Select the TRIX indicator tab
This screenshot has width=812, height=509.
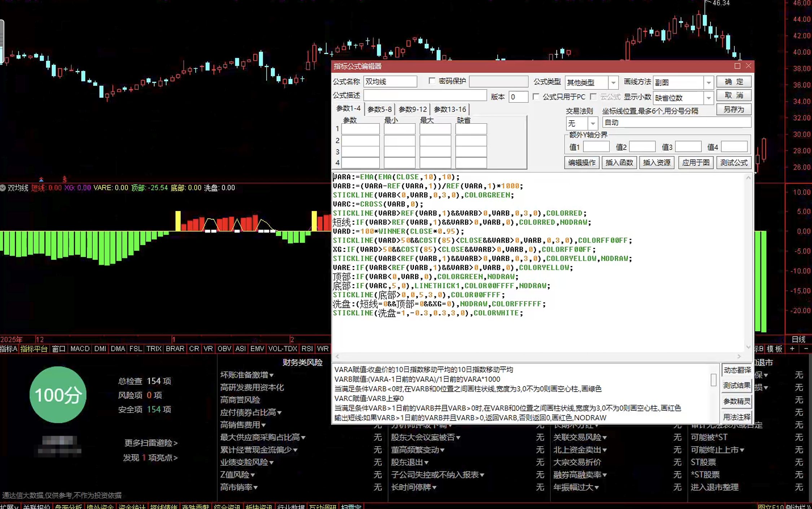[x=154, y=349]
